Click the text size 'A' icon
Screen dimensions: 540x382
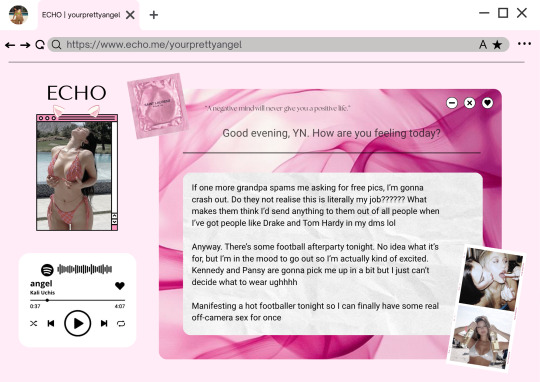483,44
